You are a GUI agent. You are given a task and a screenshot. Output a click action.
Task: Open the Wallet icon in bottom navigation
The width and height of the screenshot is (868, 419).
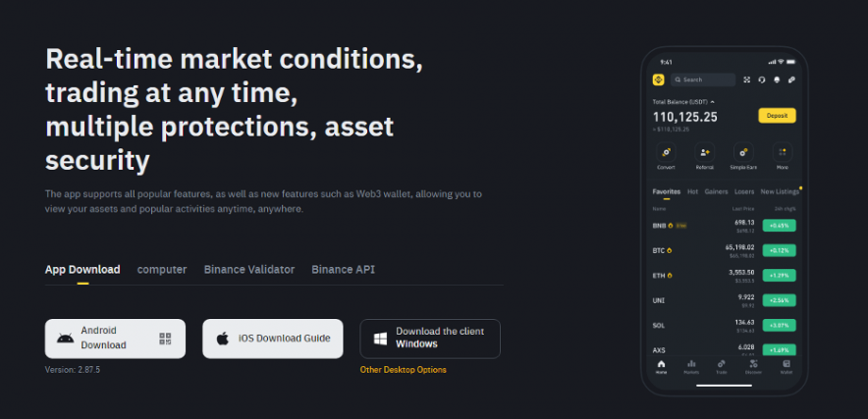pos(786,364)
